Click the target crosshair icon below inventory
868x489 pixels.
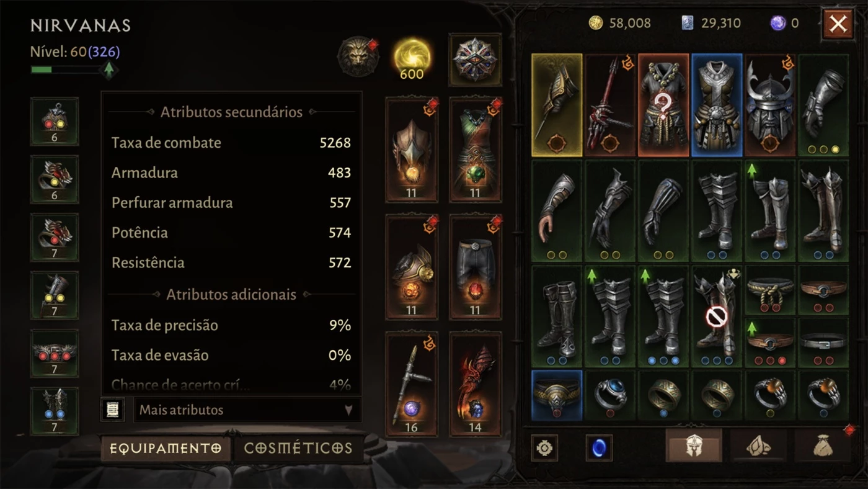[x=544, y=447]
